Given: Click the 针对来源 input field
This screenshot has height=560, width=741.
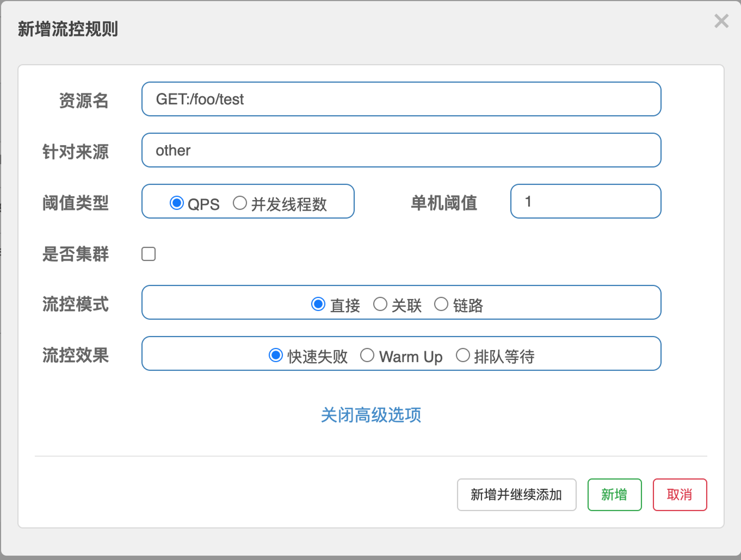Looking at the screenshot, I should [x=401, y=150].
